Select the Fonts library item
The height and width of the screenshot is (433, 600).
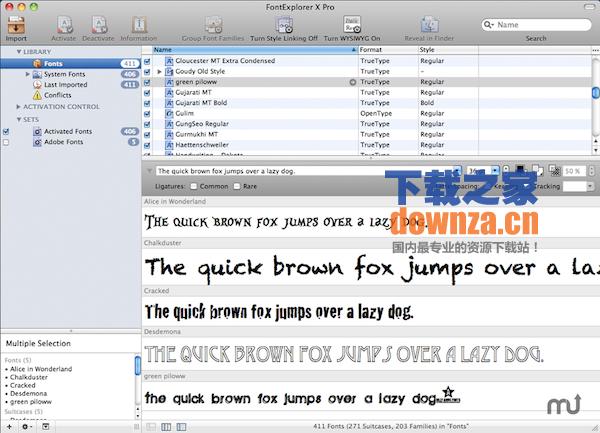pyautogui.click(x=70, y=63)
